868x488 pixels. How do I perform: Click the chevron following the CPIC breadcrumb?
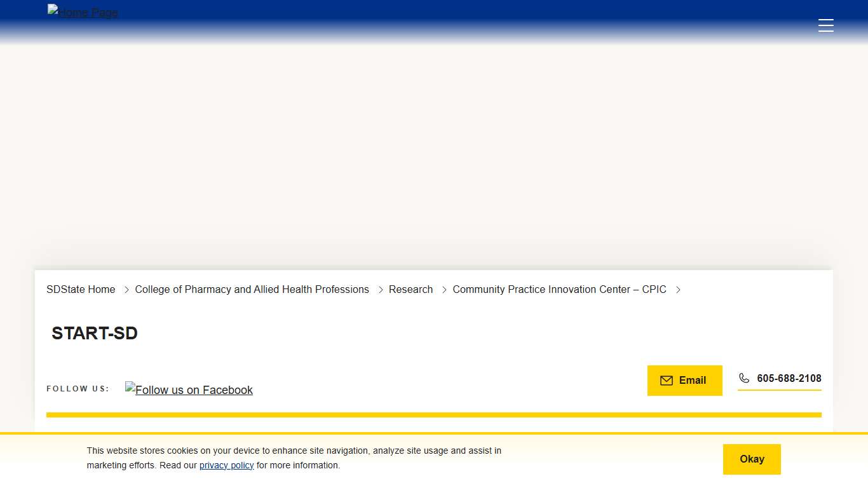pyautogui.click(x=678, y=290)
